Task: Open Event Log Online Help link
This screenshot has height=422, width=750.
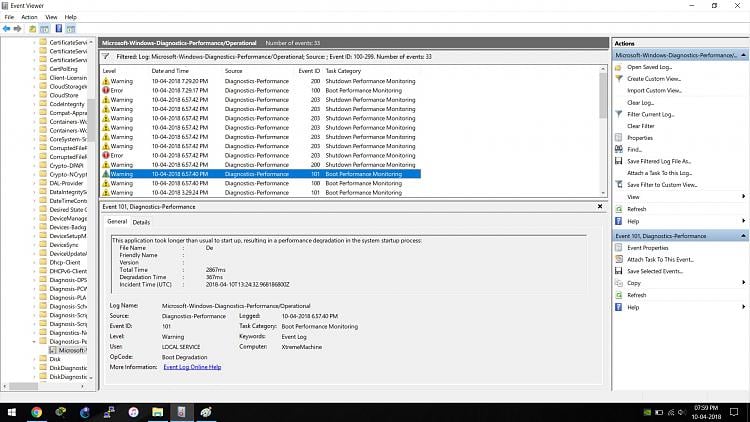Action: coord(192,367)
